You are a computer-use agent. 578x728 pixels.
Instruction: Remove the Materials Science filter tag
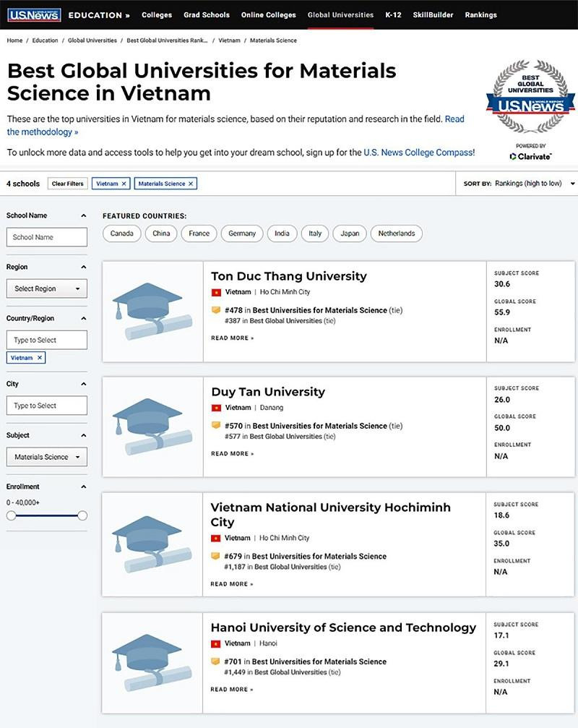pyautogui.click(x=191, y=184)
